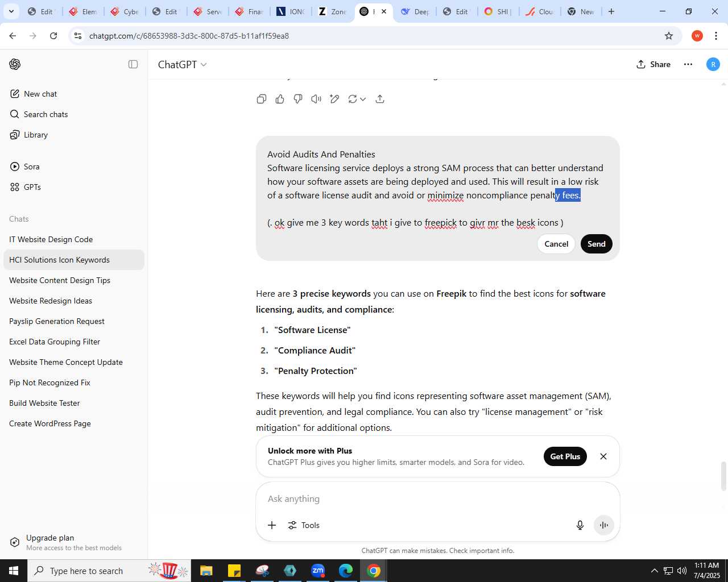Open Chrome profile W avatar
The image size is (728, 582).
697,36
